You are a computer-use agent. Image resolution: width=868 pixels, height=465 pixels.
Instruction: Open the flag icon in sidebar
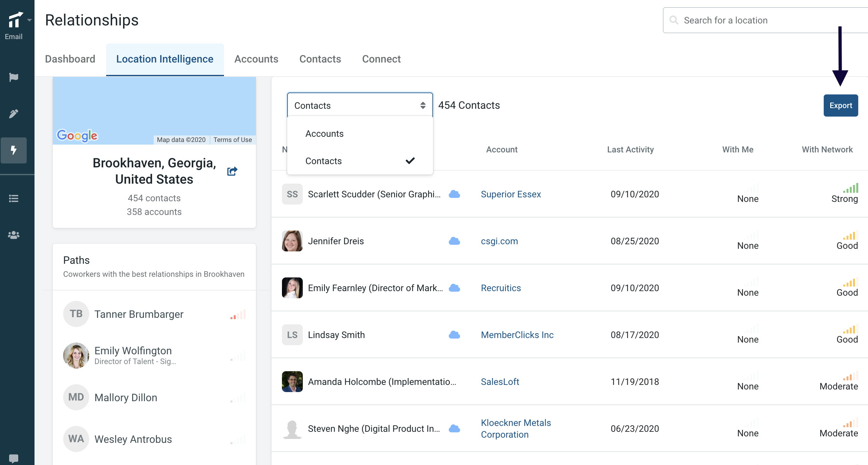[13, 77]
